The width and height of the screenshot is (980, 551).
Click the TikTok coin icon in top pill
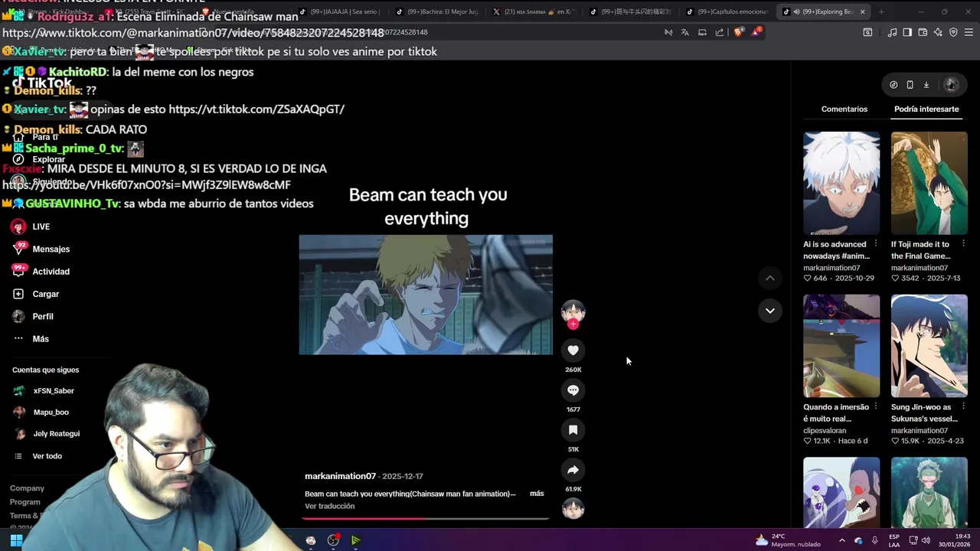[x=893, y=85]
